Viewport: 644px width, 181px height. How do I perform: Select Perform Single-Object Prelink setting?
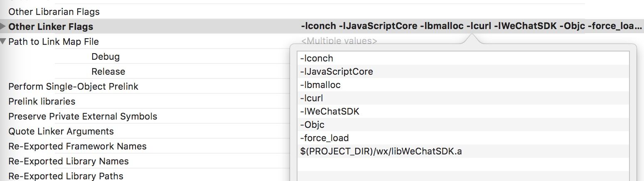pos(73,86)
